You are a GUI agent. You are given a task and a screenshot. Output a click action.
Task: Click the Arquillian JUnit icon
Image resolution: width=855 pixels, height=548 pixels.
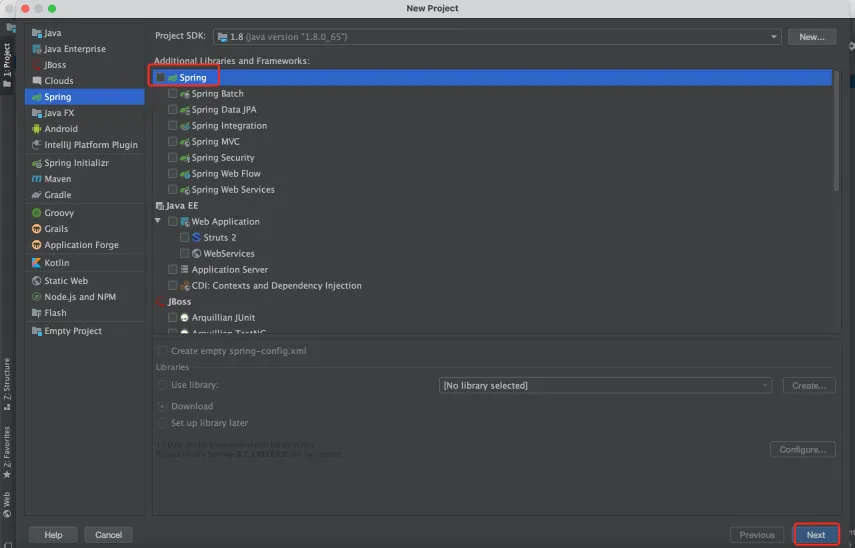pos(184,317)
